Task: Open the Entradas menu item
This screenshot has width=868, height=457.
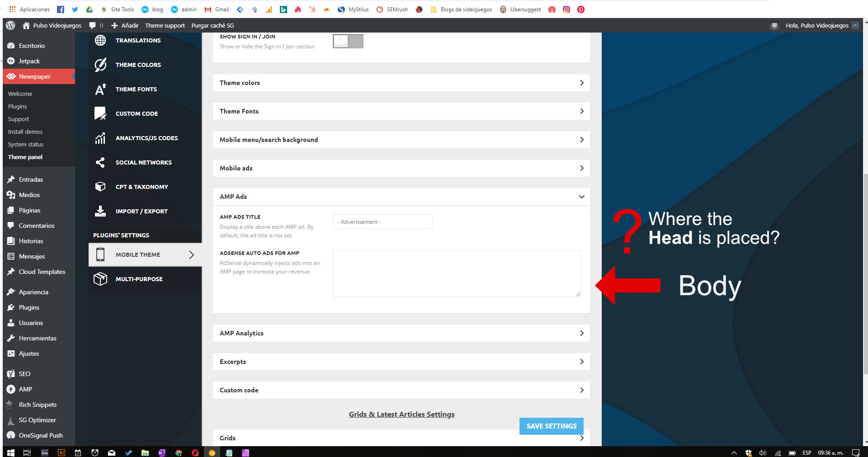Action: tap(39, 179)
